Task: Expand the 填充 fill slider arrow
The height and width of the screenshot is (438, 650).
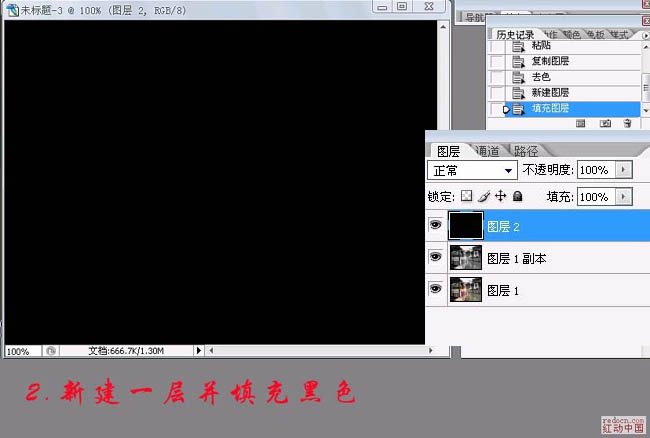Action: [x=626, y=197]
